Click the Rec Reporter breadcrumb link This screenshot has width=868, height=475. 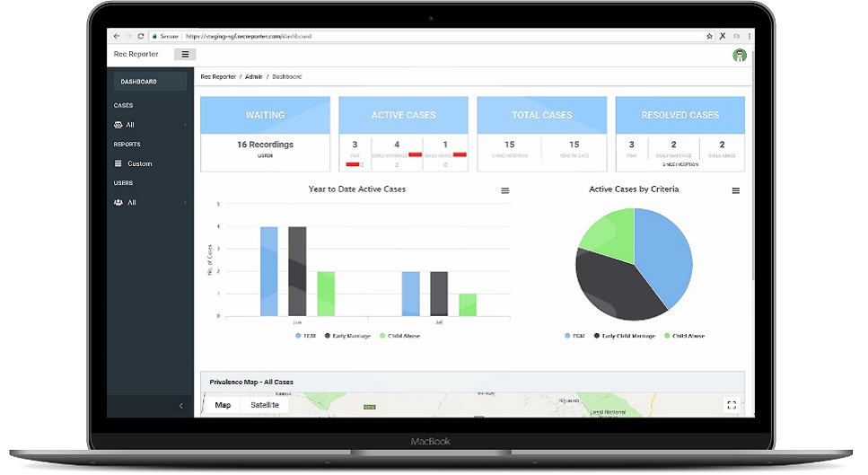point(218,76)
